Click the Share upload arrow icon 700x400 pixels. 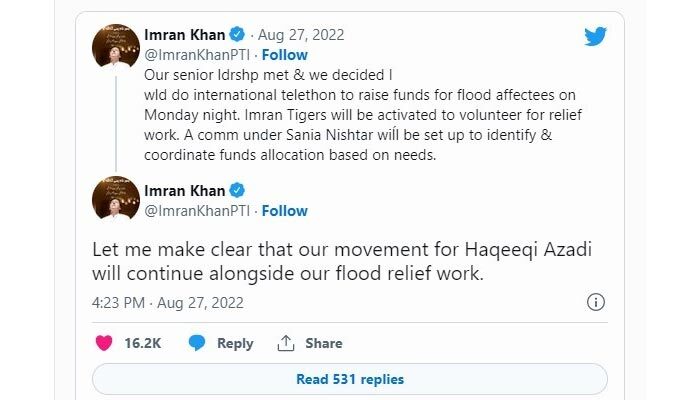tap(286, 343)
